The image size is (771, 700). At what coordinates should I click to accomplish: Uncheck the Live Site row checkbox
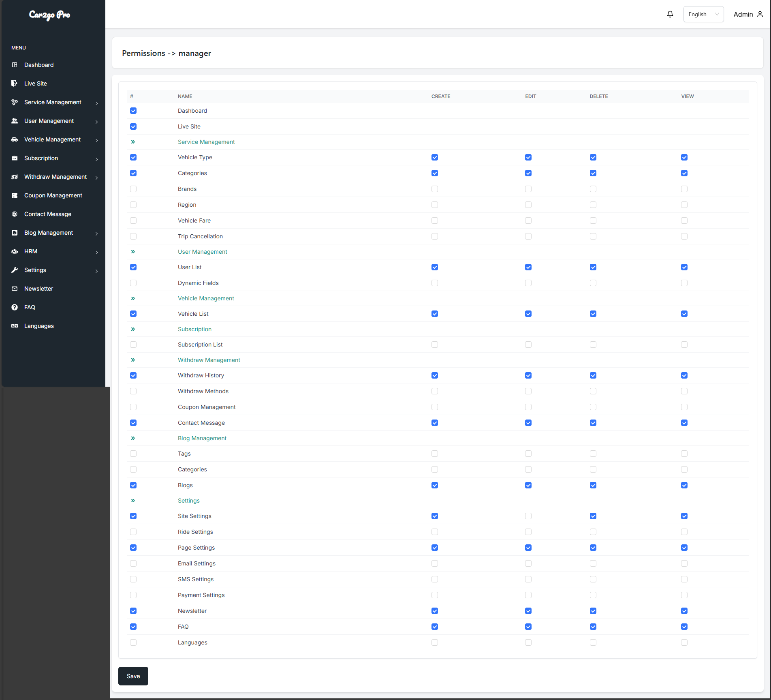coord(133,126)
